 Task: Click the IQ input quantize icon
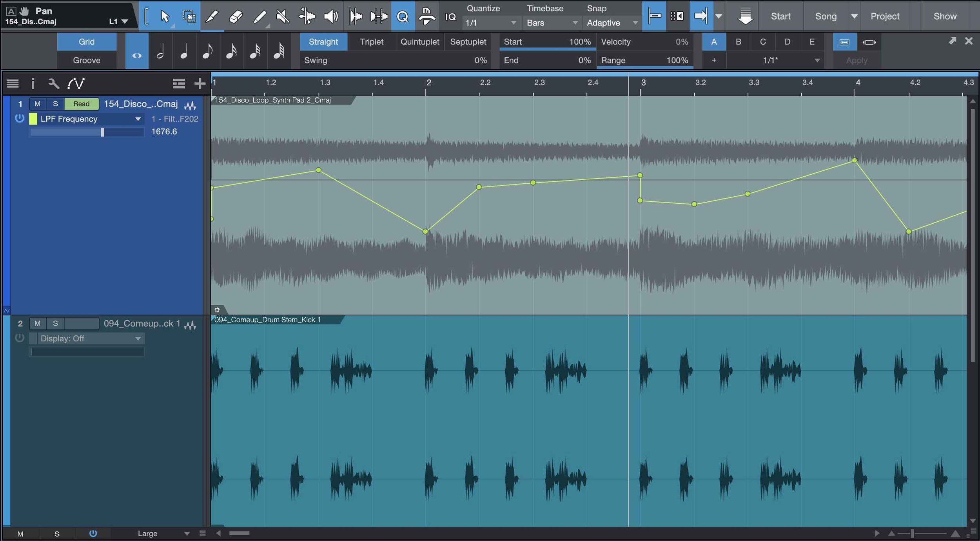point(450,16)
